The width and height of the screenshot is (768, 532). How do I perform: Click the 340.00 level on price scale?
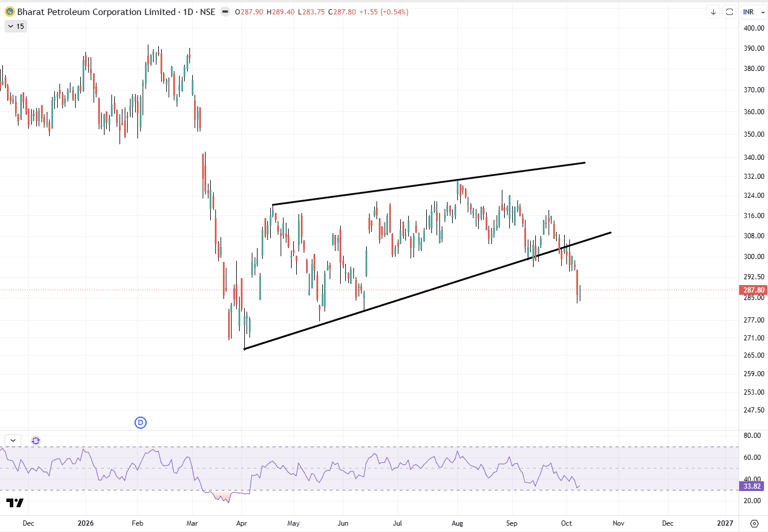(754, 157)
